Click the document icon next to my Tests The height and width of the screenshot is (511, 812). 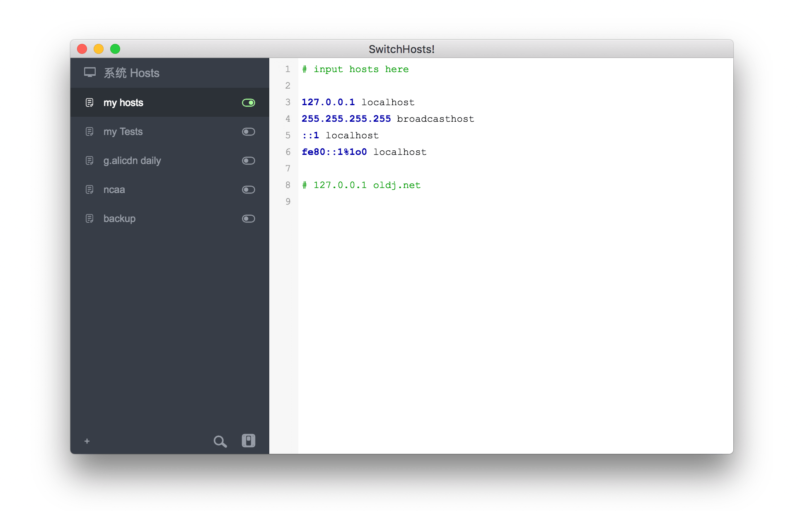pyautogui.click(x=89, y=132)
